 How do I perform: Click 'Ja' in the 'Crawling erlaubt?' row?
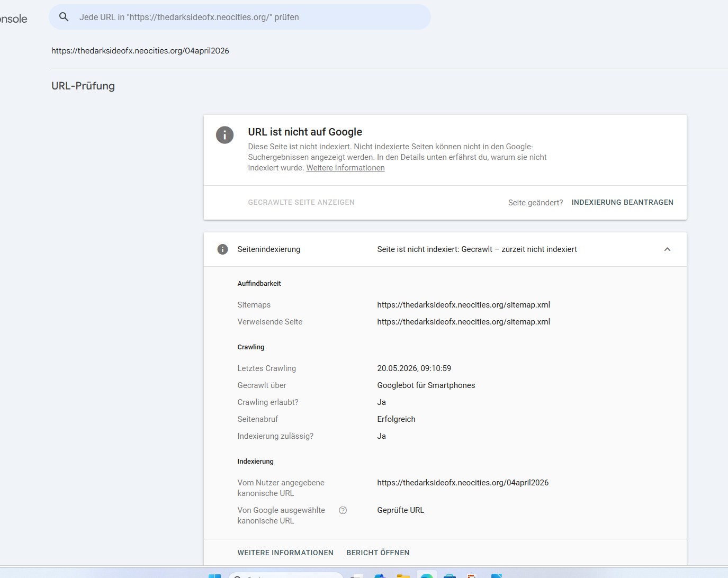[x=381, y=402]
